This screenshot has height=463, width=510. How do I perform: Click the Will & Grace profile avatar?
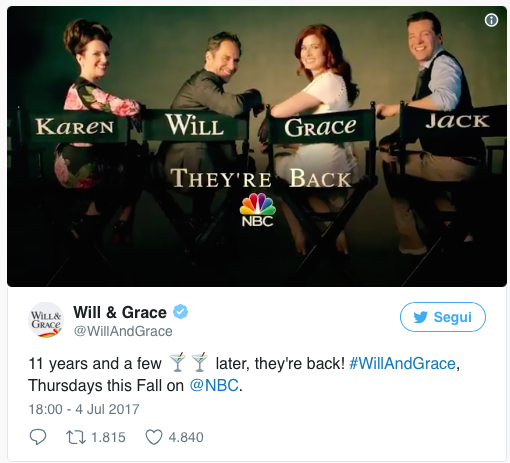pyautogui.click(x=46, y=320)
